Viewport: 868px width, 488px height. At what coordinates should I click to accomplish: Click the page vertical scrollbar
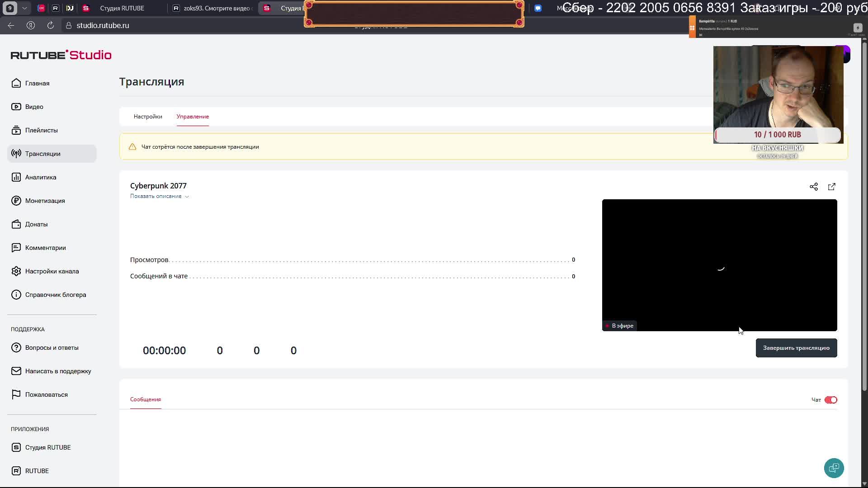click(864, 217)
